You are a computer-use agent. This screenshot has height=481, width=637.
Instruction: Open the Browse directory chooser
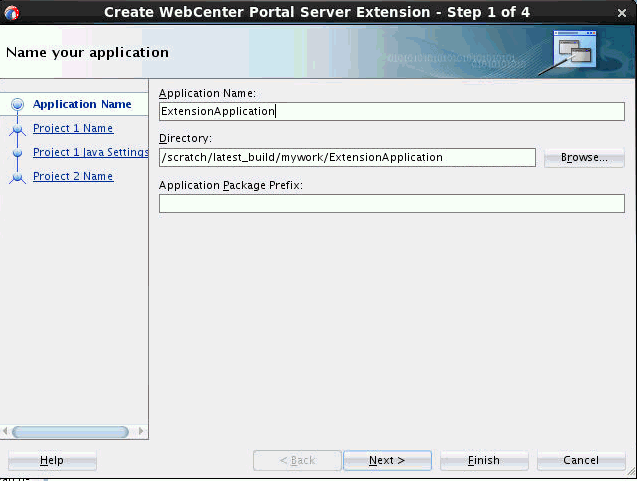point(584,158)
